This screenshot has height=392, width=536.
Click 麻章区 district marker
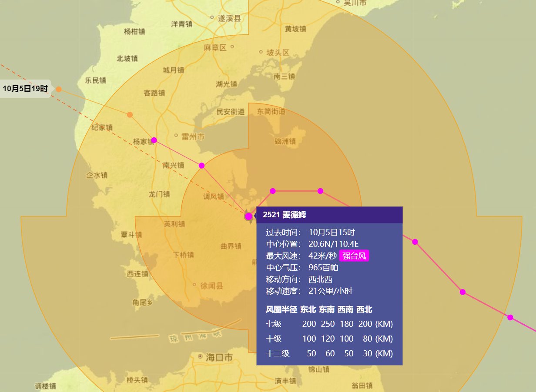[x=232, y=47]
